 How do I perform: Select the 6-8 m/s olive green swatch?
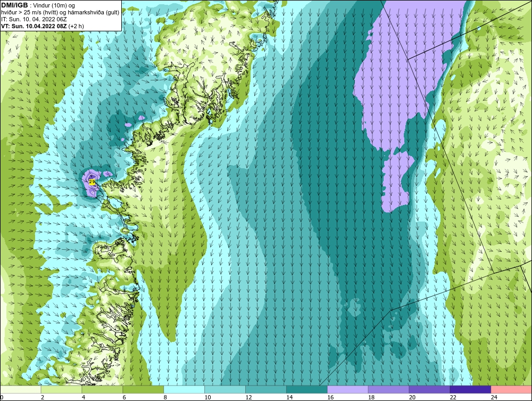click(x=143, y=389)
